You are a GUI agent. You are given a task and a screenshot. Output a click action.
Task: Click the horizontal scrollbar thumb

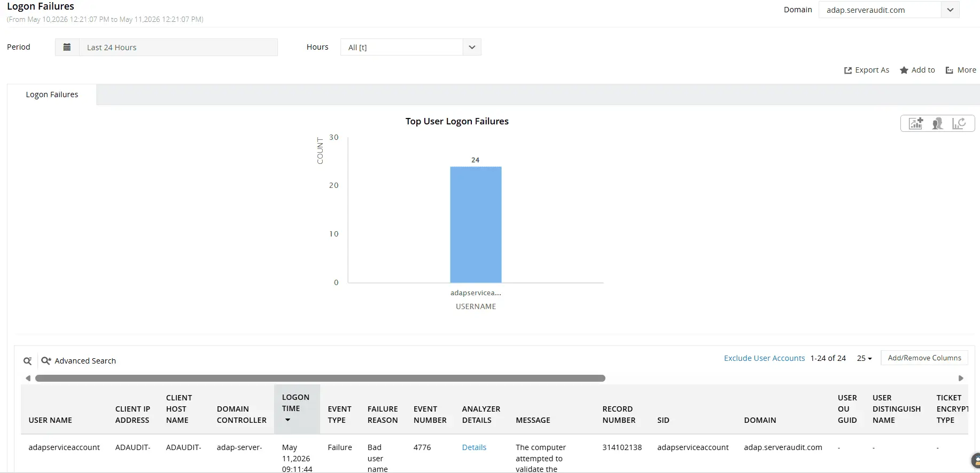click(x=320, y=378)
